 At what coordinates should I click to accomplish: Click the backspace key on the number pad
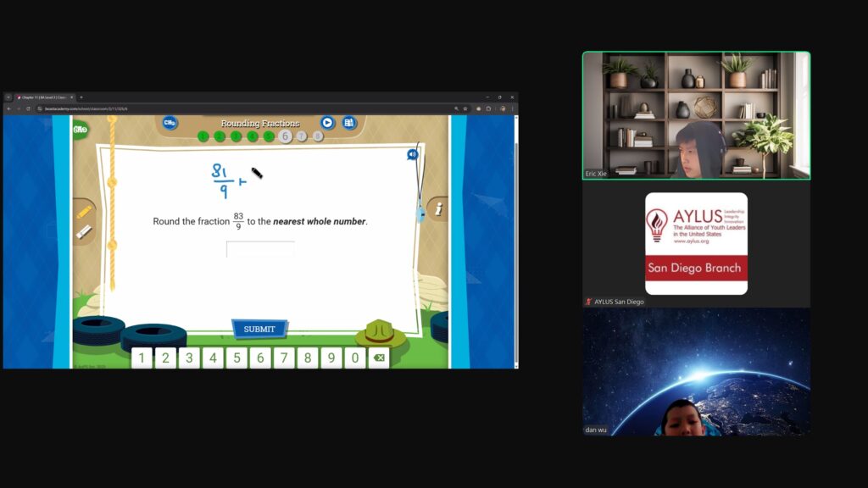[x=379, y=358]
